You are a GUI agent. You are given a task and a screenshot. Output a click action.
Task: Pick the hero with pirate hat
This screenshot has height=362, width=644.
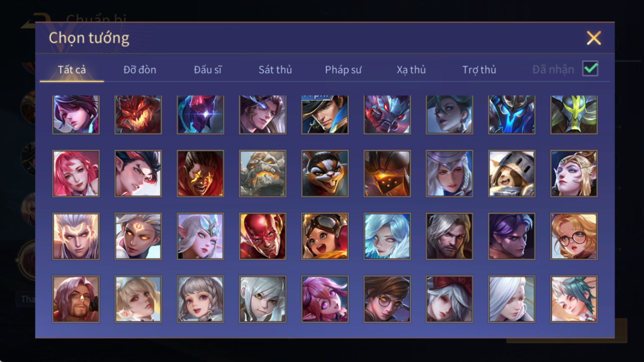325,114
